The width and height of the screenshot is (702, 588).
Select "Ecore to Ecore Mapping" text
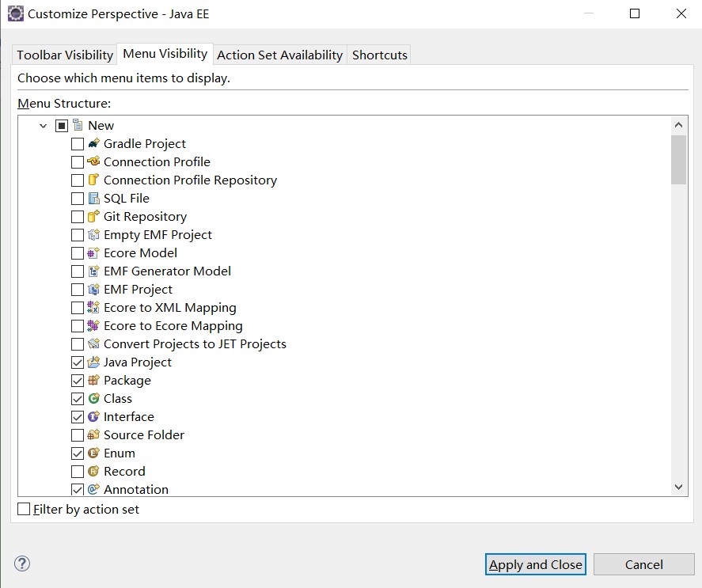pyautogui.click(x=173, y=326)
